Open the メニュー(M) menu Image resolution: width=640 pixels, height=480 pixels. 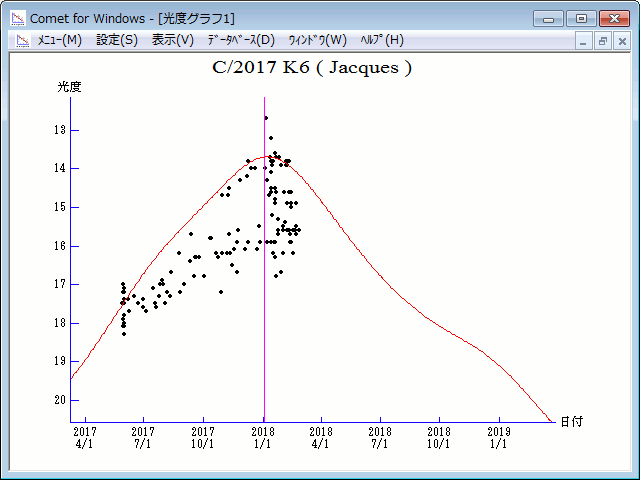pos(59,40)
